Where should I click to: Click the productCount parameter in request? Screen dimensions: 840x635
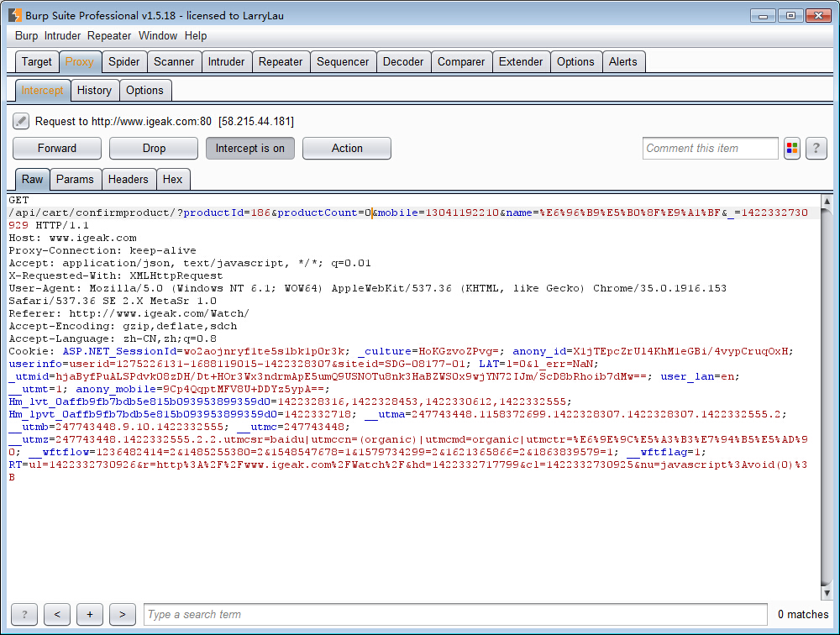pyautogui.click(x=317, y=213)
